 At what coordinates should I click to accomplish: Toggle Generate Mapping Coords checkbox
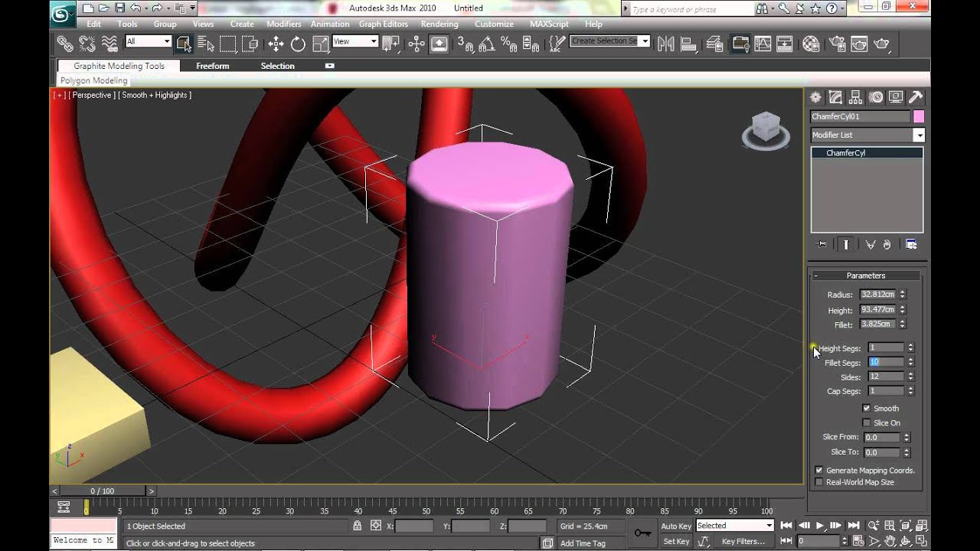pos(819,471)
